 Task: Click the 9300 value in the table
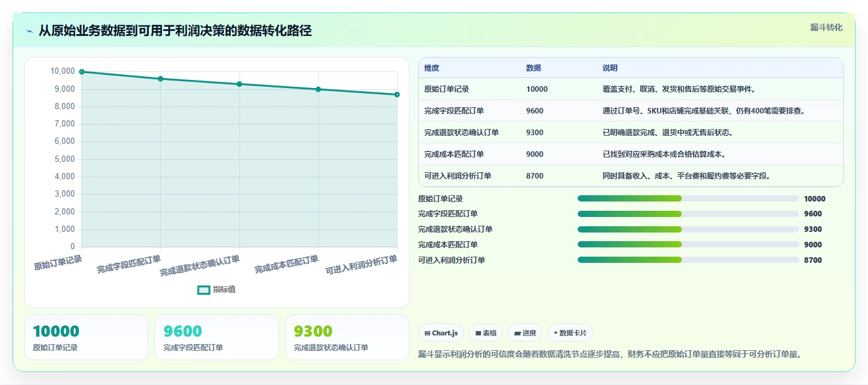point(535,133)
